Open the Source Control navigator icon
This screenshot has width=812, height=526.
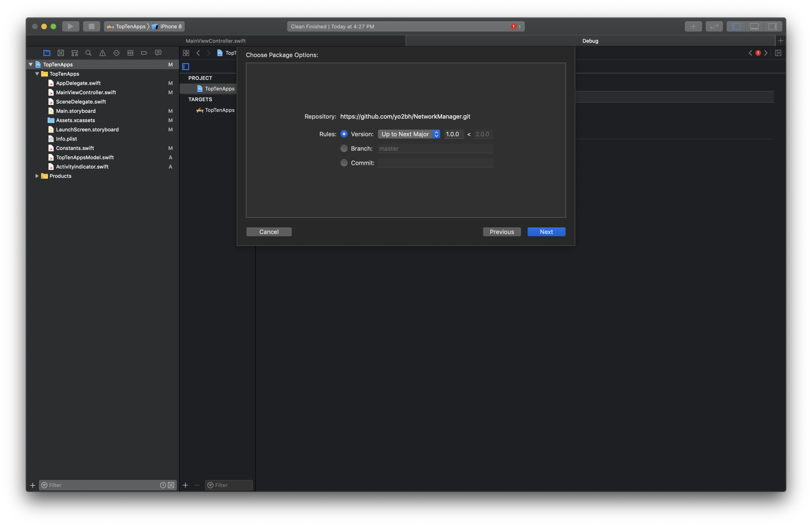click(61, 53)
